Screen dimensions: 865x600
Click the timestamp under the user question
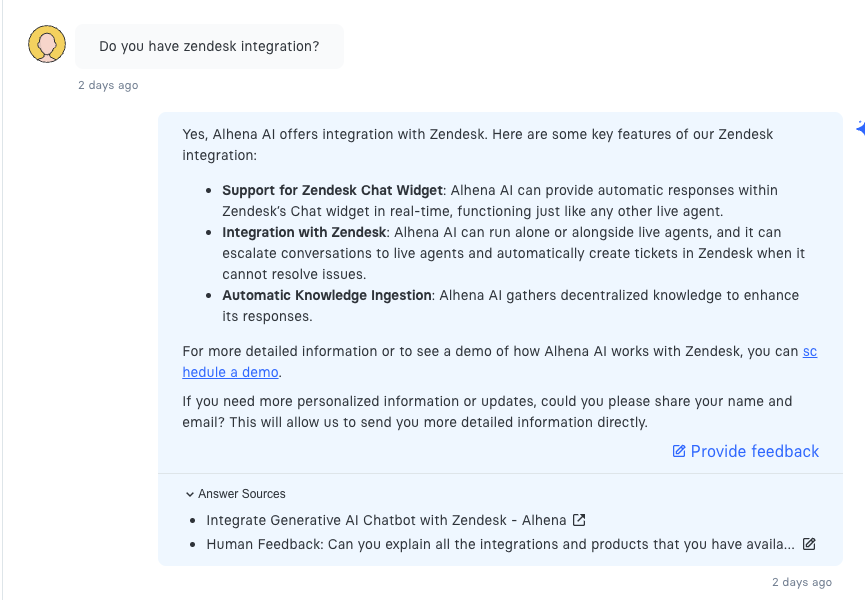[x=108, y=85]
